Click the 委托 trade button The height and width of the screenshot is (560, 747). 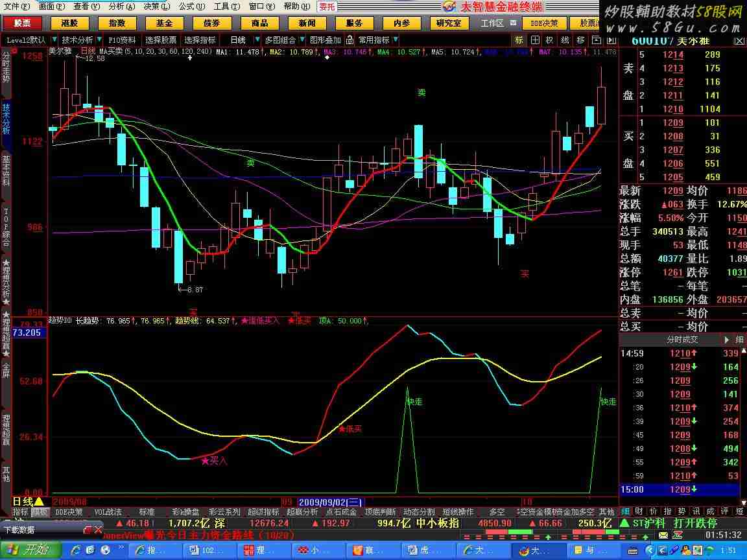coord(327,6)
